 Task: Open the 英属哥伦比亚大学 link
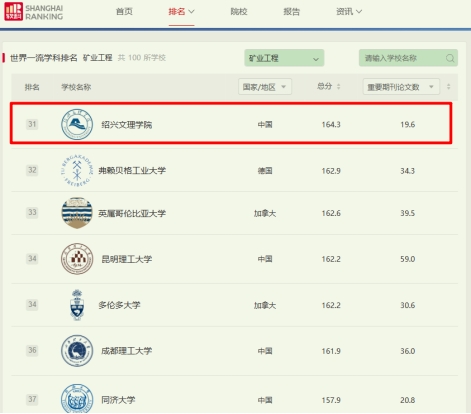coord(132,213)
